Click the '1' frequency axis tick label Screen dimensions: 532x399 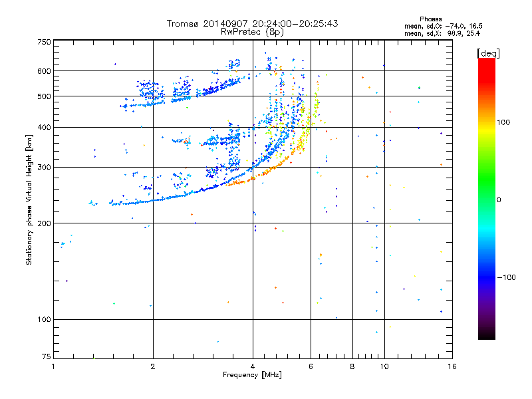coord(53,366)
